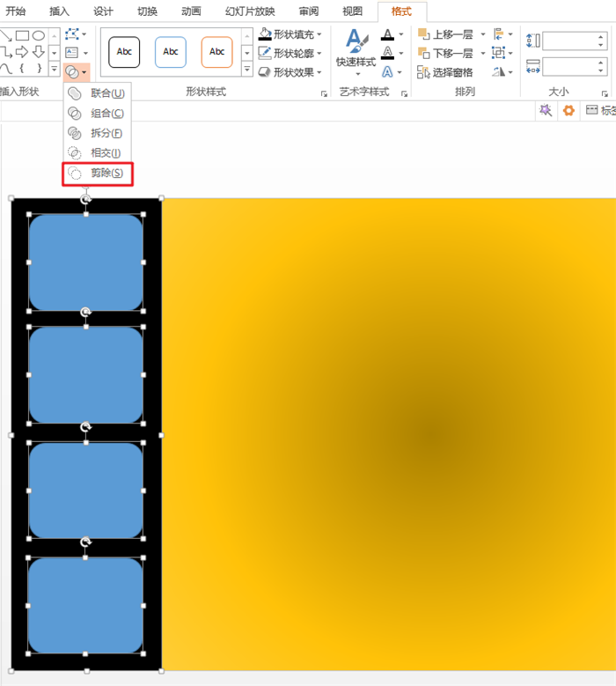Click the shape height input field
Image resolution: width=616 pixels, height=686 pixels.
click(x=569, y=41)
